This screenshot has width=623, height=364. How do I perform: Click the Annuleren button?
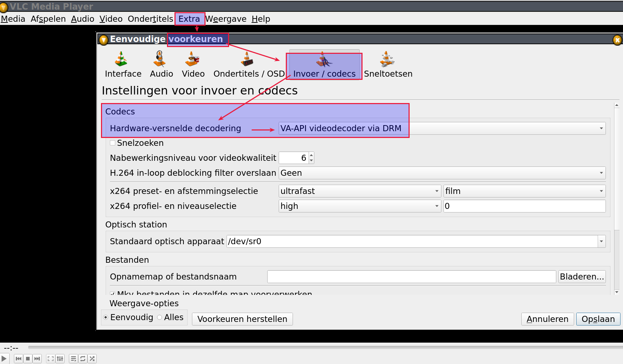point(547,319)
